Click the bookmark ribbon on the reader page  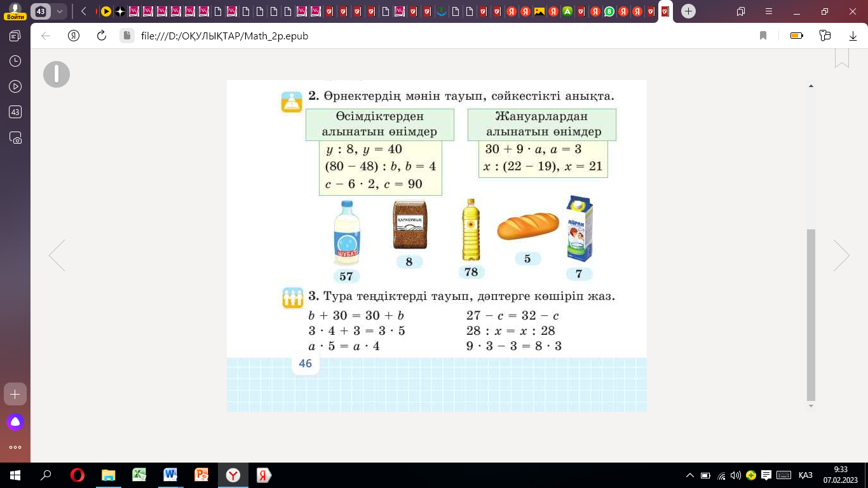coord(841,57)
